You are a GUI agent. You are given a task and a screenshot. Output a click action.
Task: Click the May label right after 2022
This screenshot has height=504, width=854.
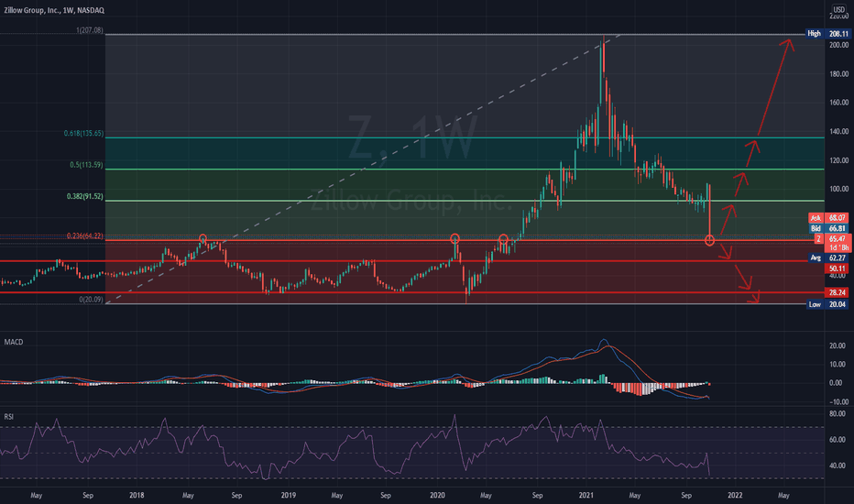[x=783, y=495]
